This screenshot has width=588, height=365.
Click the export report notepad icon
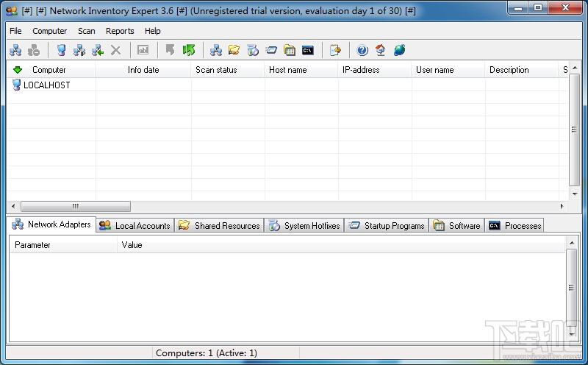[x=335, y=50]
